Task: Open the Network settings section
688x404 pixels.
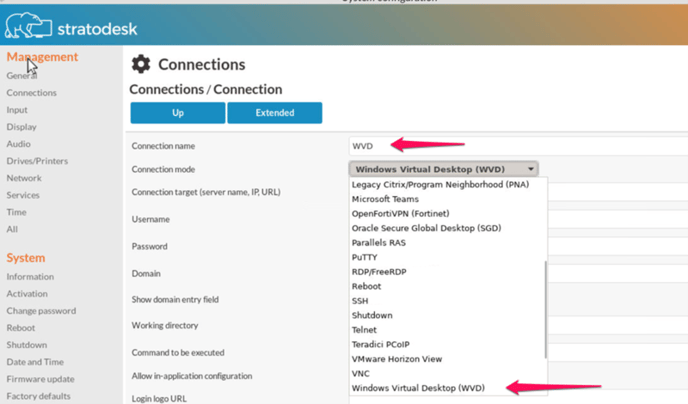Action: point(24,178)
